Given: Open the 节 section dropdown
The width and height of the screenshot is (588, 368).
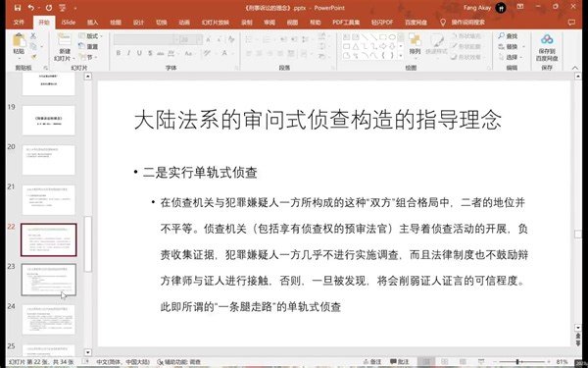Looking at the screenshot, I should [x=87, y=57].
